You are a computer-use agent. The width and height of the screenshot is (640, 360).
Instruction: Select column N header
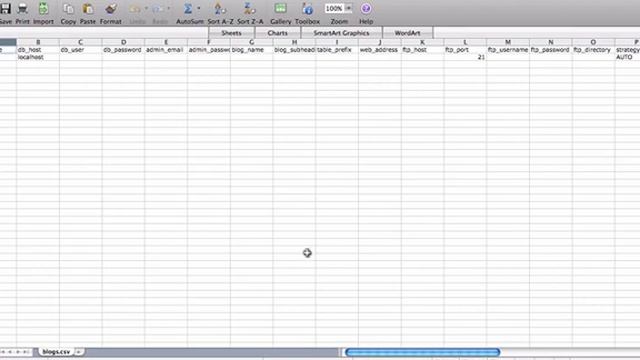[551, 42]
